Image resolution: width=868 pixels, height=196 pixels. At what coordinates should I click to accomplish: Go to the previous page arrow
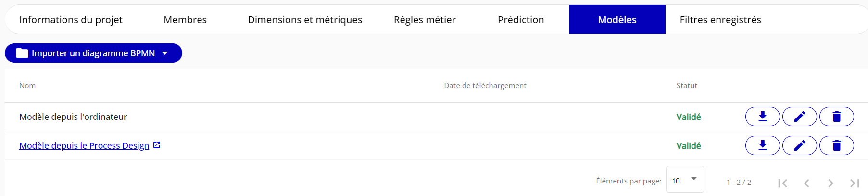tap(806, 183)
